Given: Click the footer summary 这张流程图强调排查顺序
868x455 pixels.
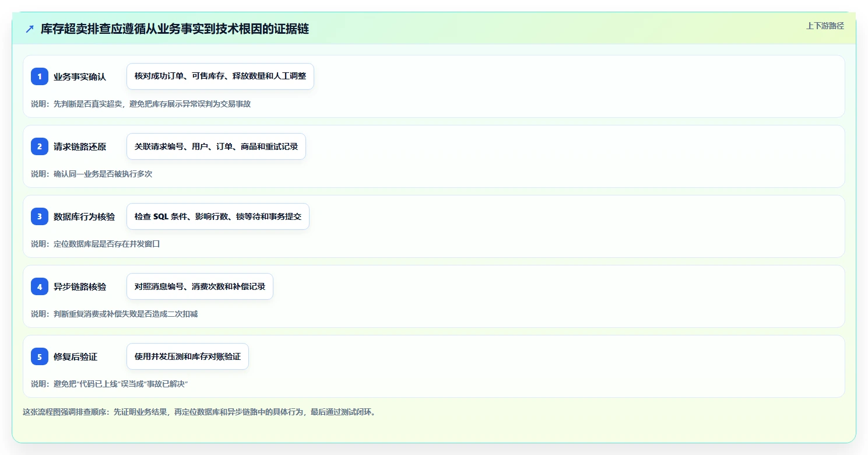Looking at the screenshot, I should [199, 412].
